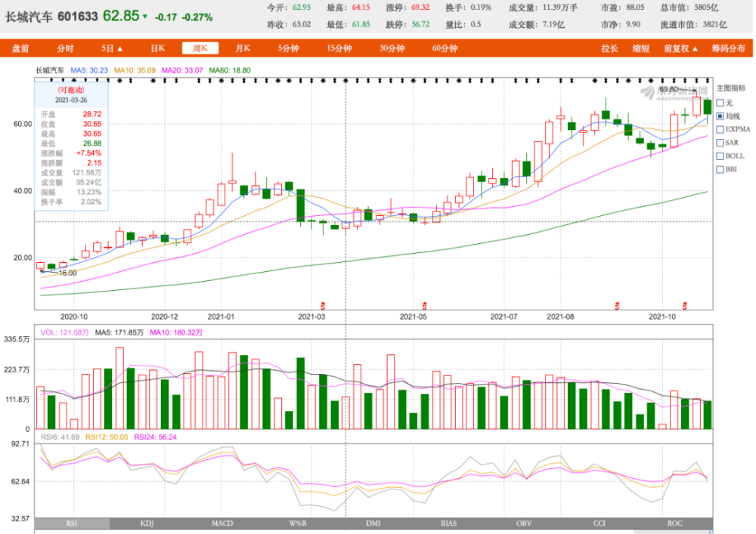Open the MACD indicator tab

(x=222, y=523)
